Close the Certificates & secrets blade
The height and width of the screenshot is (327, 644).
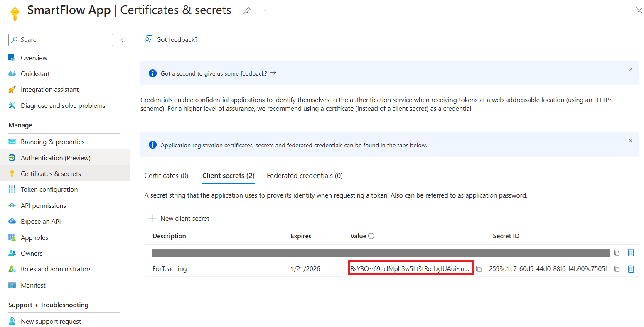pos(639,10)
